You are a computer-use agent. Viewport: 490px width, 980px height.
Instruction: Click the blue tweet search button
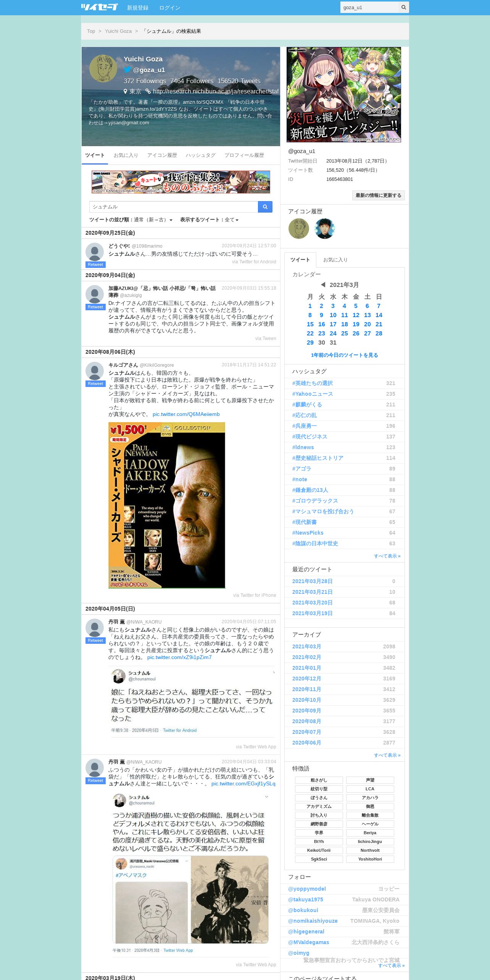coord(265,207)
